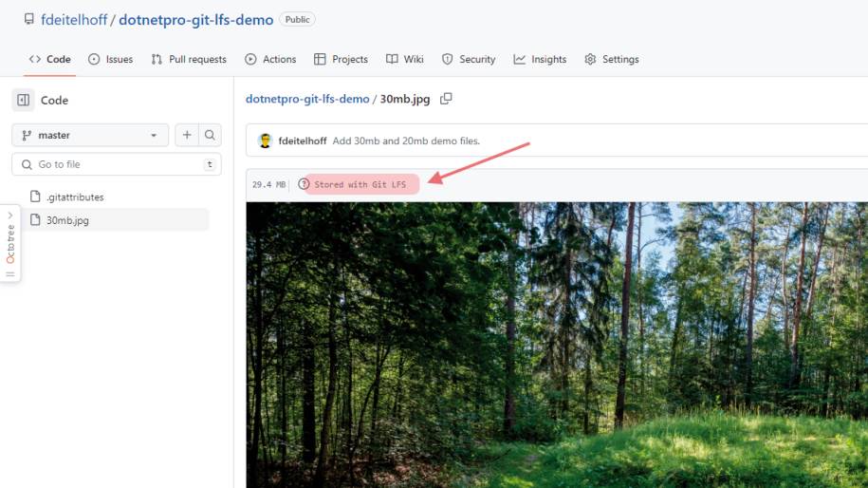
Task: Open the Issues tab
Action: pos(111,59)
